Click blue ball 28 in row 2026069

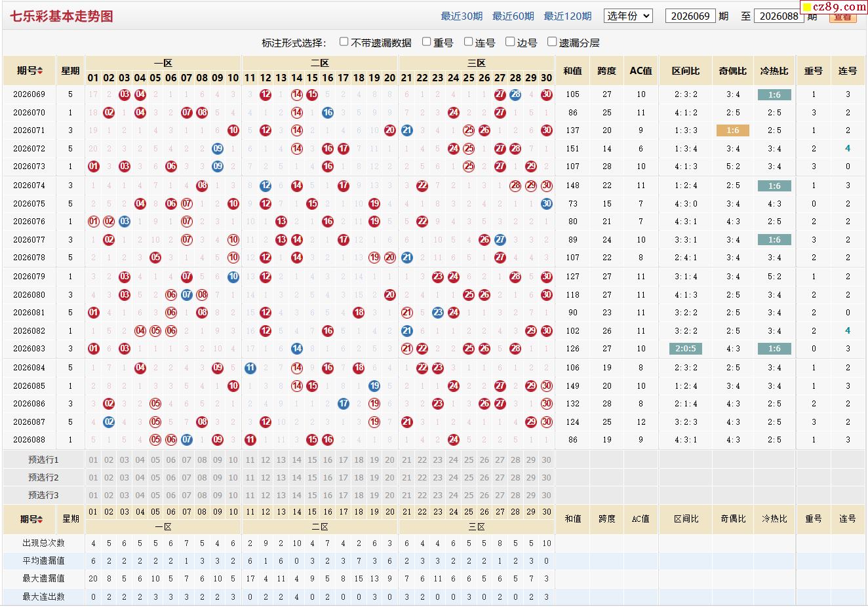point(515,94)
